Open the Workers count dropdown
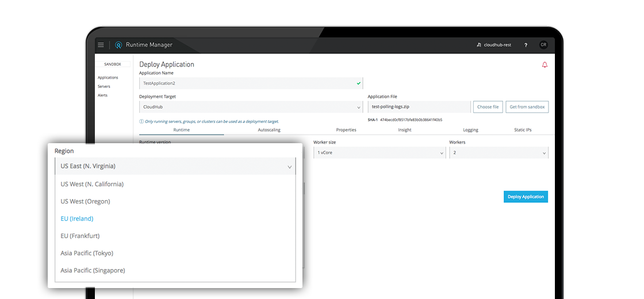This screenshot has height=299, width=644. coord(499,153)
